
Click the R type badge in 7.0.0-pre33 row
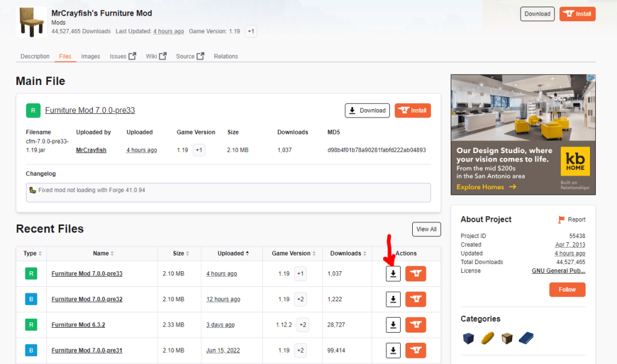(x=31, y=274)
